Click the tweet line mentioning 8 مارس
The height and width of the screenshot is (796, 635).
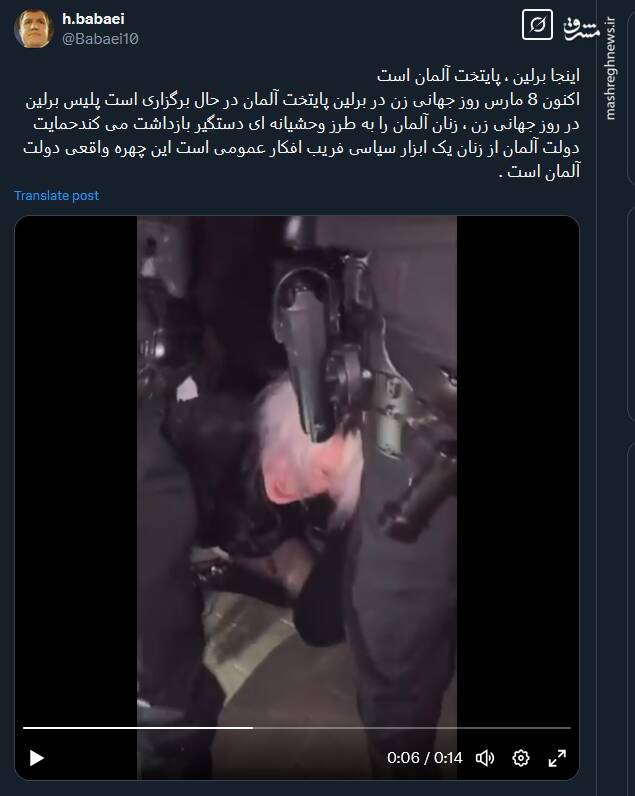[303, 100]
